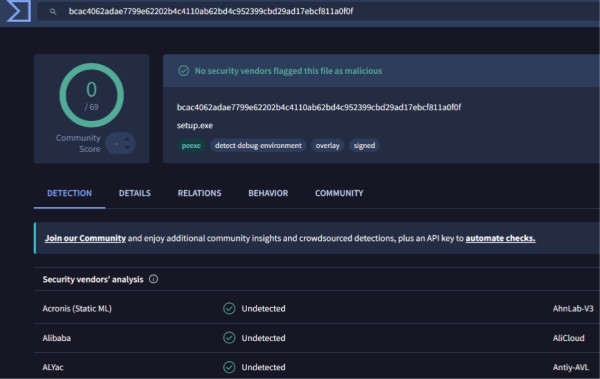Click the Security vendors' analysis heading

(x=93, y=279)
